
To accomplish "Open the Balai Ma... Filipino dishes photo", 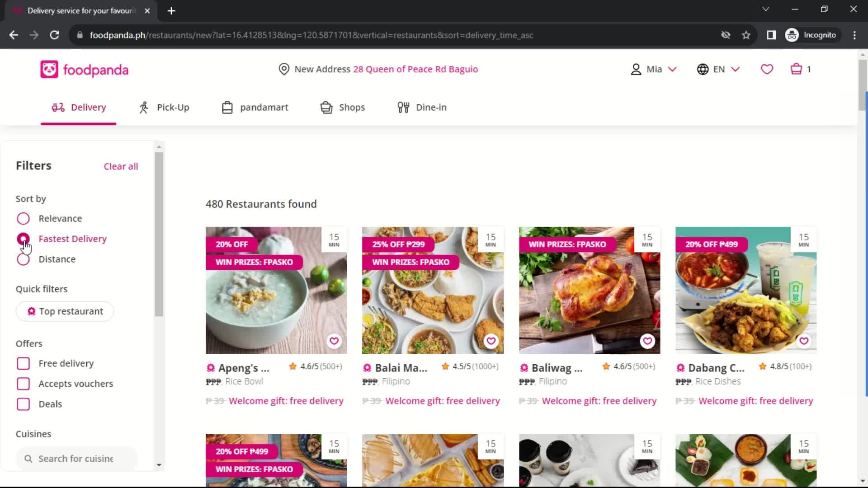I will point(433,291).
